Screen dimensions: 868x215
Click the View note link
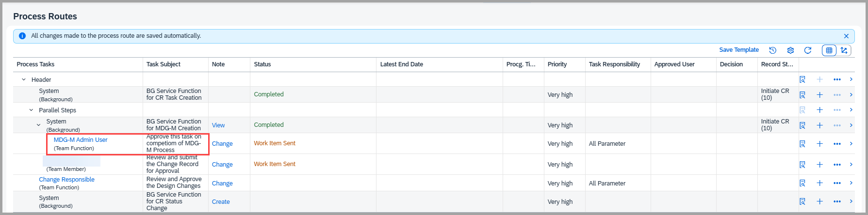tap(218, 125)
